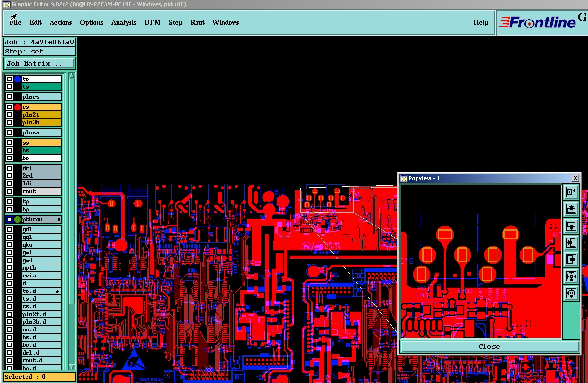Open the Windows menu
The height and width of the screenshot is (383, 588).
point(225,22)
